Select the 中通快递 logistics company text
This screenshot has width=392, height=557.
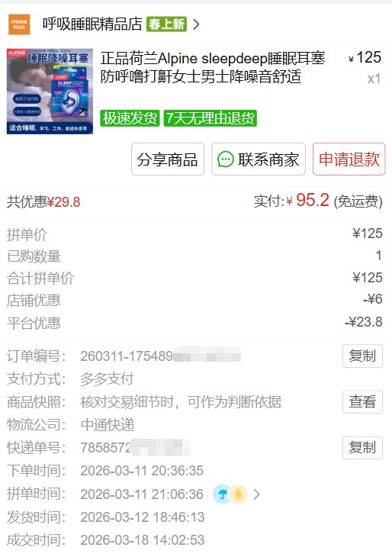pyautogui.click(x=108, y=425)
